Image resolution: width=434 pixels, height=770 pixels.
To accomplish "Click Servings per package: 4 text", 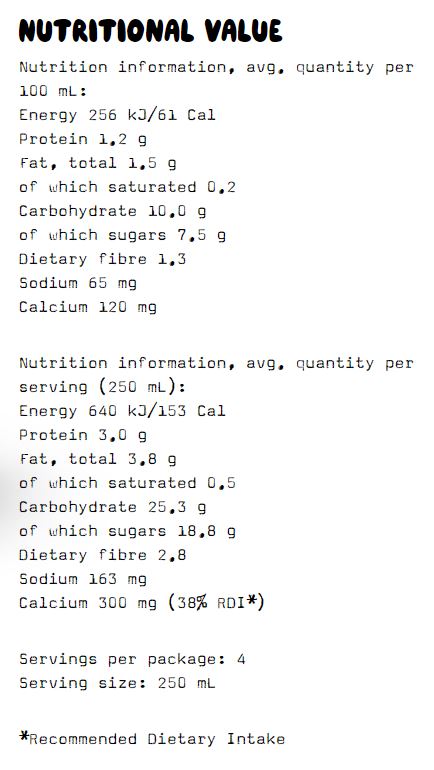I will pyautogui.click(x=132, y=659).
